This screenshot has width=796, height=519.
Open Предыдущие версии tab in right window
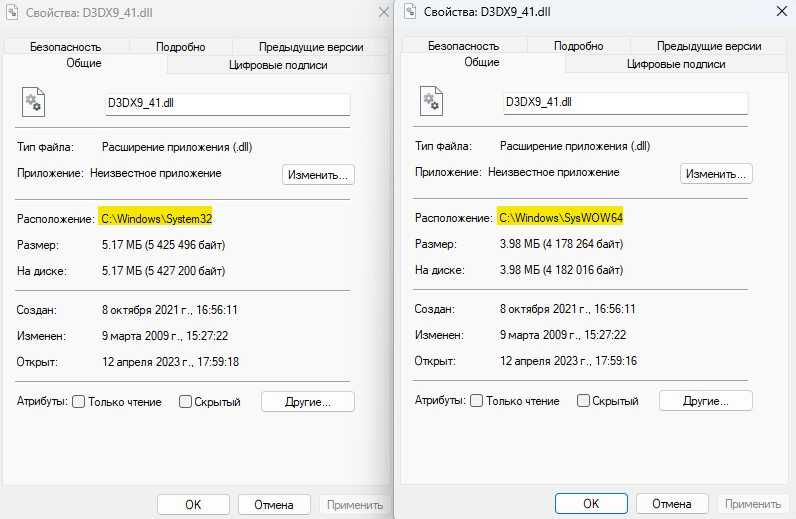(x=709, y=46)
